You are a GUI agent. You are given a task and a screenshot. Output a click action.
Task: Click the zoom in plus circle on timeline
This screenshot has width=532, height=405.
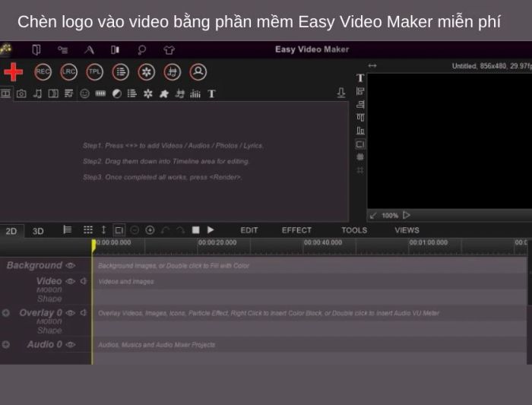tap(150, 230)
